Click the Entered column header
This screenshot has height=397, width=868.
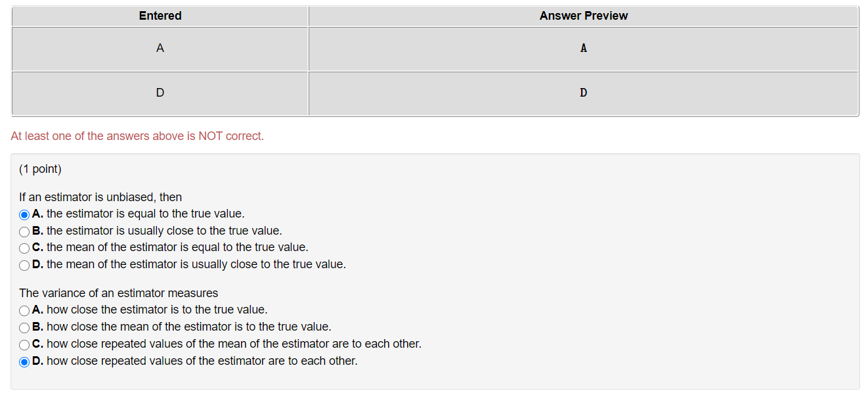[x=160, y=16]
